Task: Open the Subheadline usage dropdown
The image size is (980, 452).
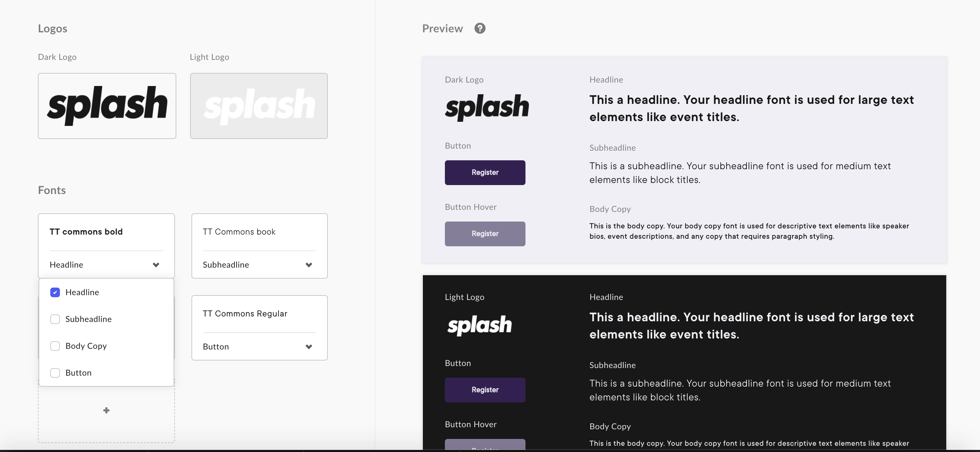Action: pyautogui.click(x=259, y=265)
